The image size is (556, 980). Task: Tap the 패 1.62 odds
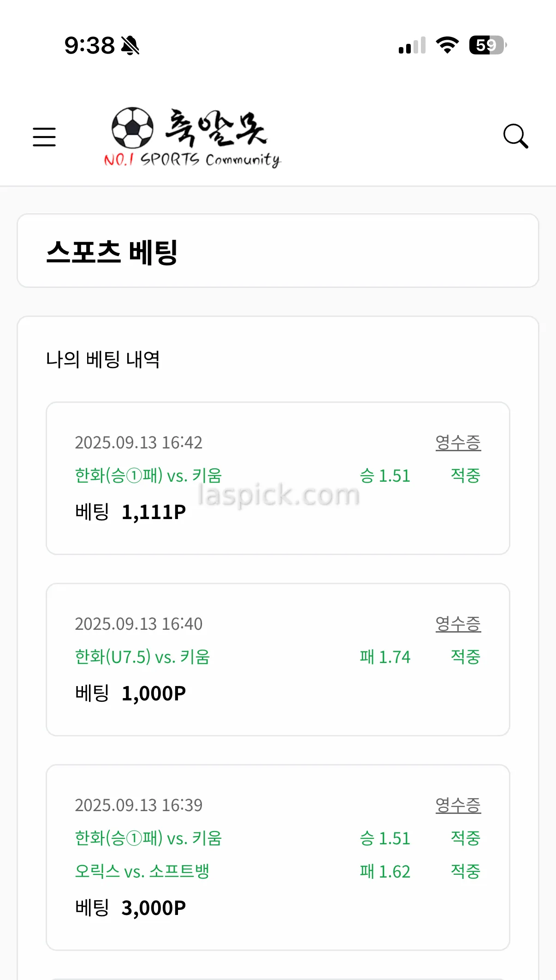(x=385, y=871)
